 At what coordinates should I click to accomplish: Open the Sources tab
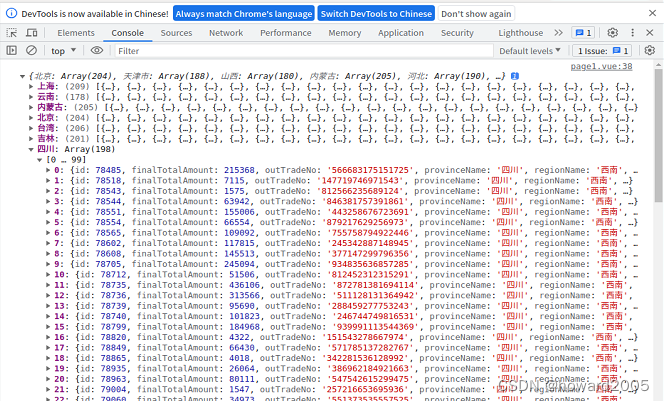(176, 33)
